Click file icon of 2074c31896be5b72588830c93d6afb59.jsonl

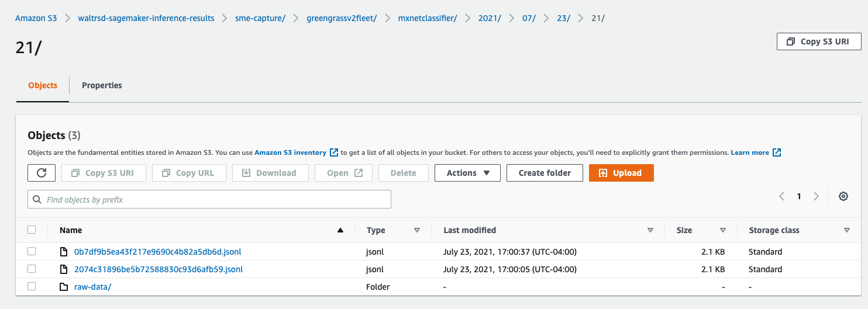click(64, 269)
